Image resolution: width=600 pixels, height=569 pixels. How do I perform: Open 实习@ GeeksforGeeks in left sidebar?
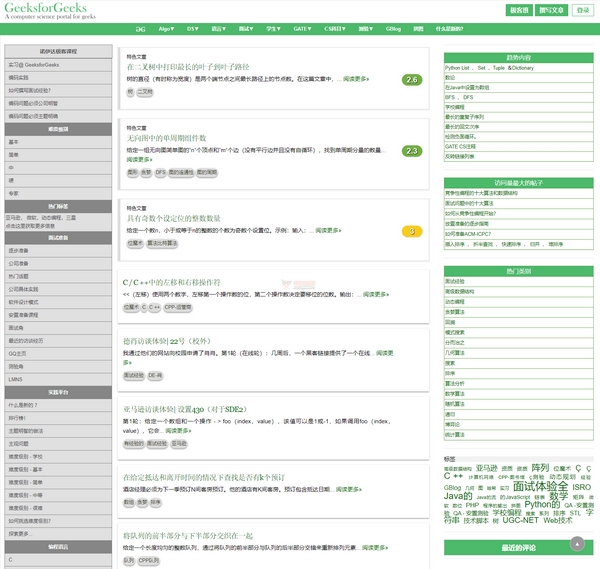pyautogui.click(x=58, y=65)
